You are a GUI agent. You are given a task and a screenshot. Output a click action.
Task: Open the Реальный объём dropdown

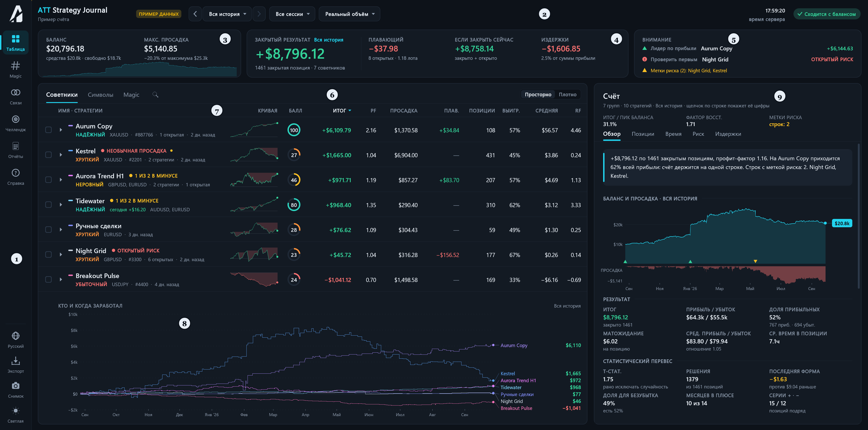tap(349, 14)
